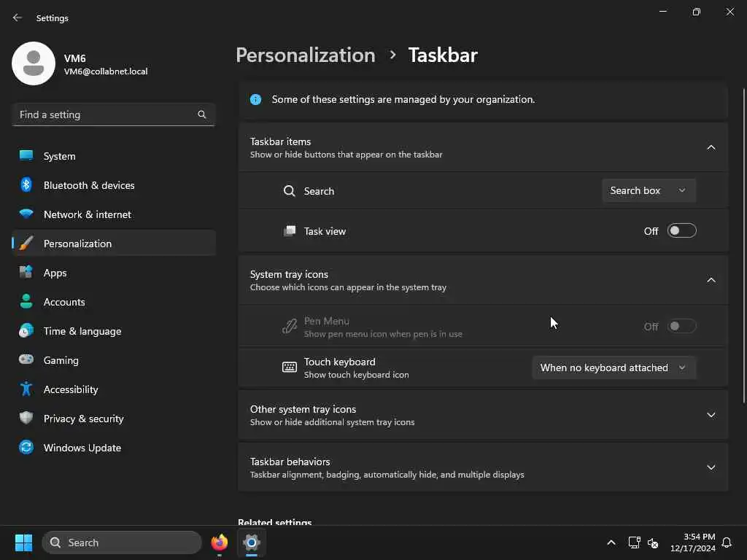
Task: Open the notification bell in system tray
Action: tap(727, 542)
